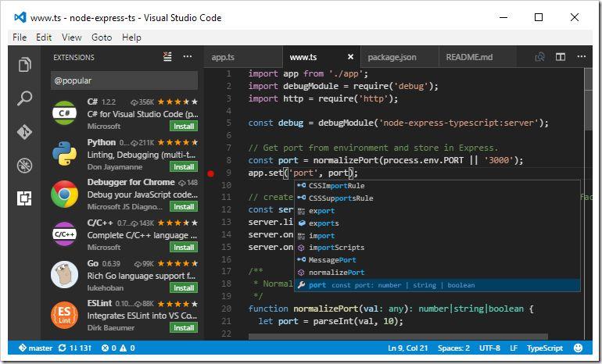Screen dimensions: 602x364
Task: Install the ESLint extension
Action: point(184,328)
